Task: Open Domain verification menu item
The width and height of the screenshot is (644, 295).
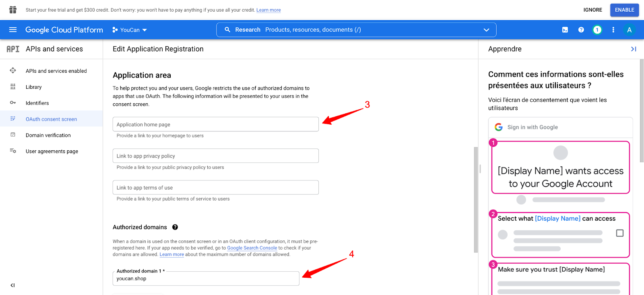Action: [x=48, y=135]
